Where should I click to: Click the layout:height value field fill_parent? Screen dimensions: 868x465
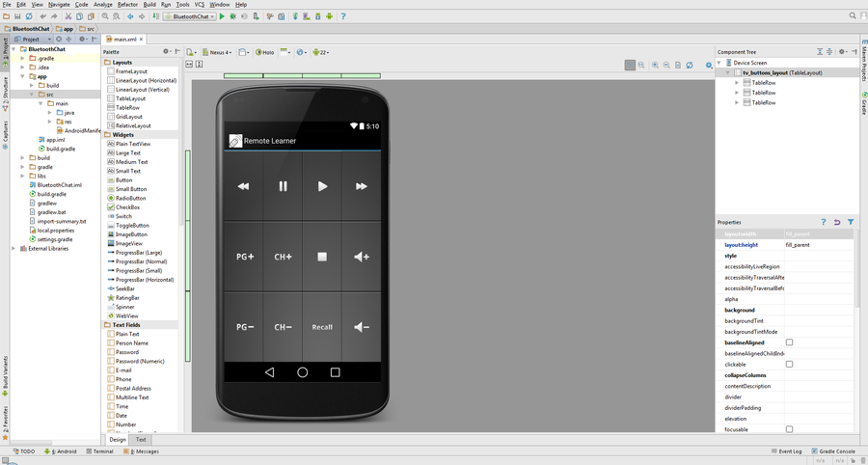(x=819, y=245)
